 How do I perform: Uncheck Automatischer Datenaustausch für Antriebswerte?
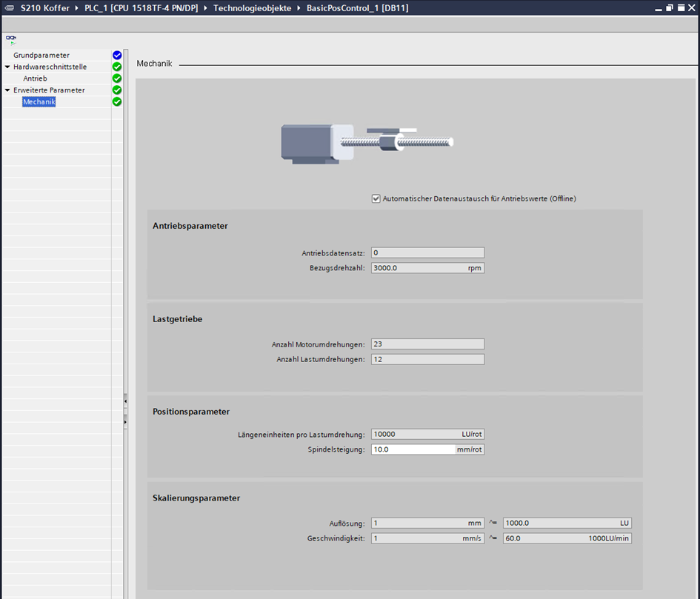[376, 198]
